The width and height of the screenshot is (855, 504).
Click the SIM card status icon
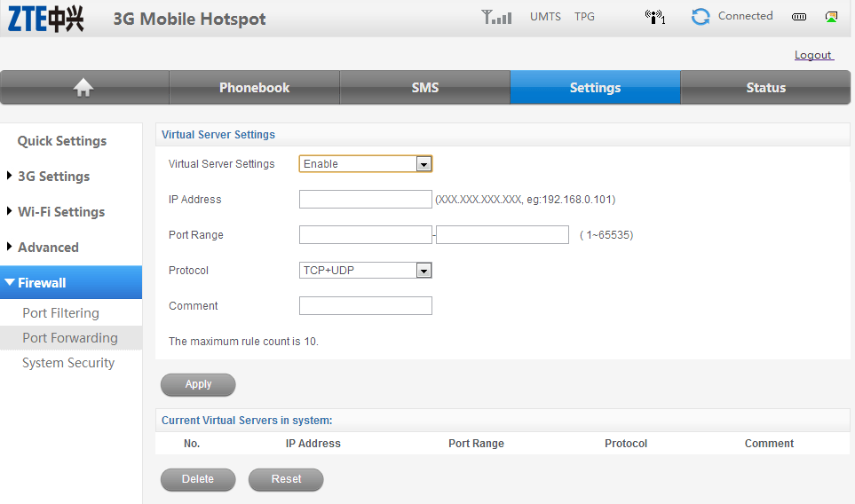[x=831, y=17]
